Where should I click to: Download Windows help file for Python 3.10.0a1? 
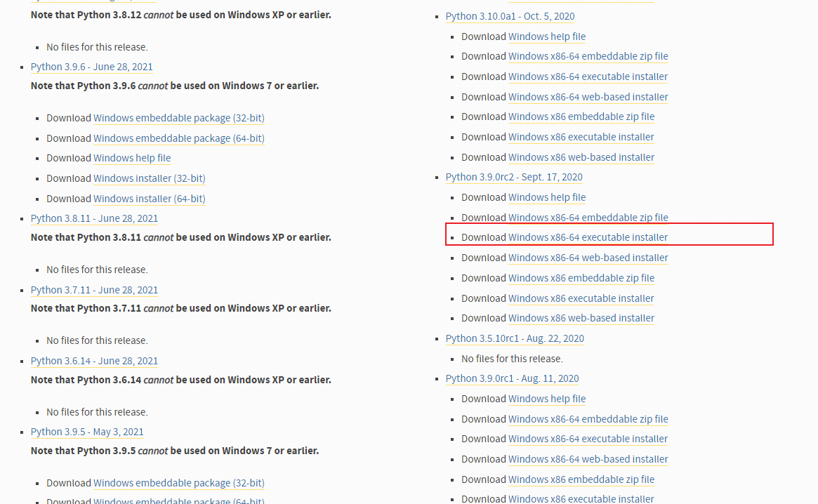[x=547, y=37]
